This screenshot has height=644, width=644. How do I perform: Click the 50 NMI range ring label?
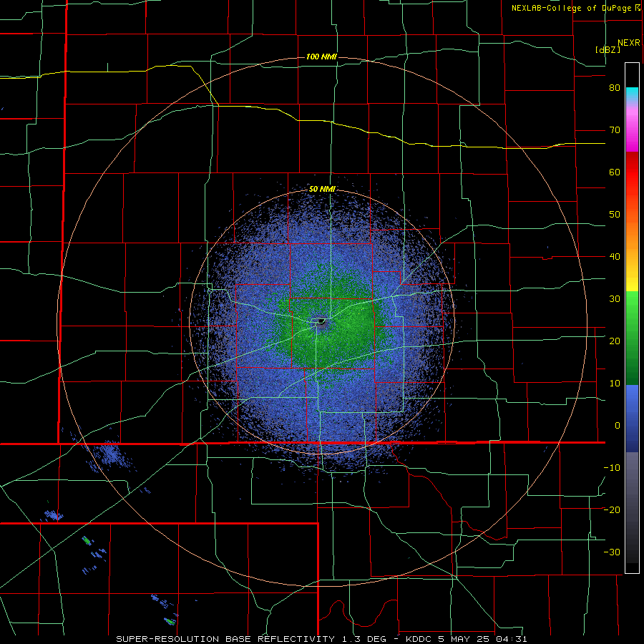point(322,189)
